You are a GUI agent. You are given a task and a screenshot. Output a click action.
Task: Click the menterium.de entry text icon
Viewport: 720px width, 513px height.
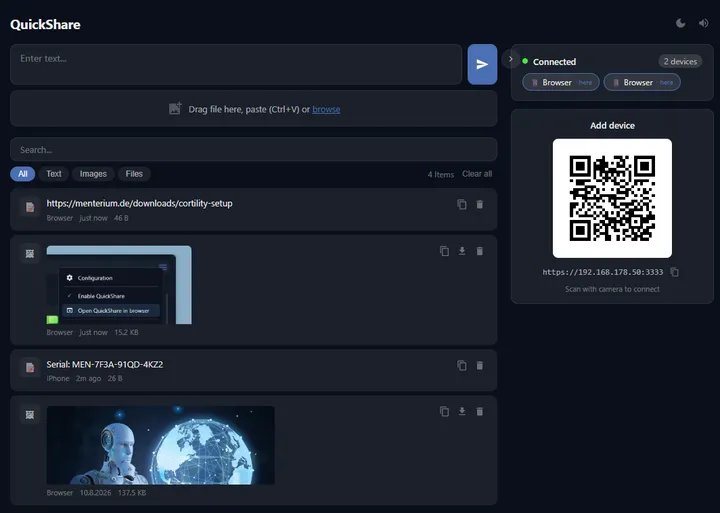coord(30,207)
